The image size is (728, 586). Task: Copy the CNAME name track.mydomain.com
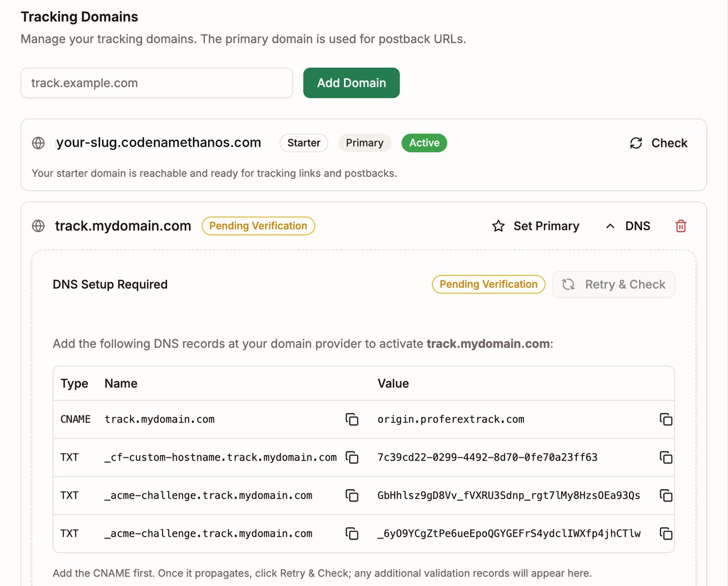coord(352,419)
